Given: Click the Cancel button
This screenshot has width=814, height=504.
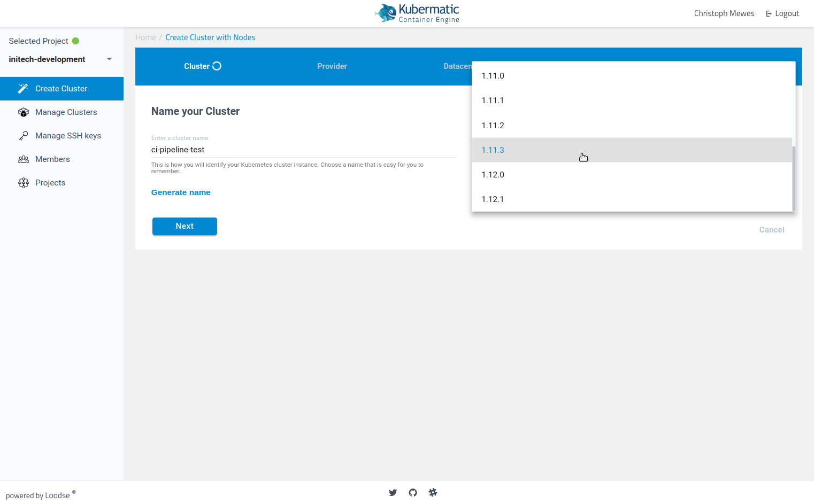Looking at the screenshot, I should point(772,230).
